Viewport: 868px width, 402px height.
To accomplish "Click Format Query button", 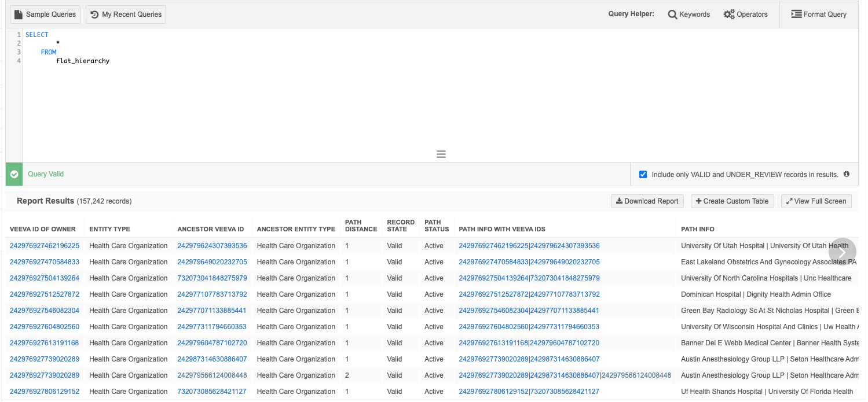I will tap(819, 14).
